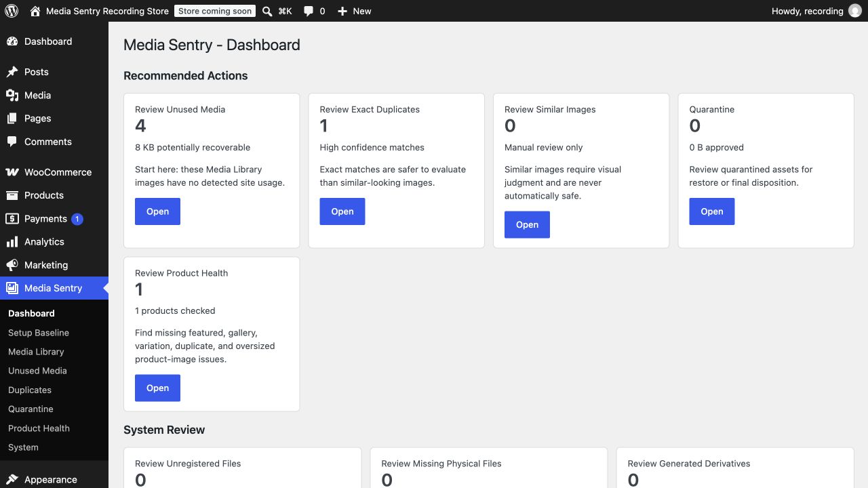Click the Pages icon in sidebar
Image resolution: width=868 pixels, height=488 pixels.
12,119
